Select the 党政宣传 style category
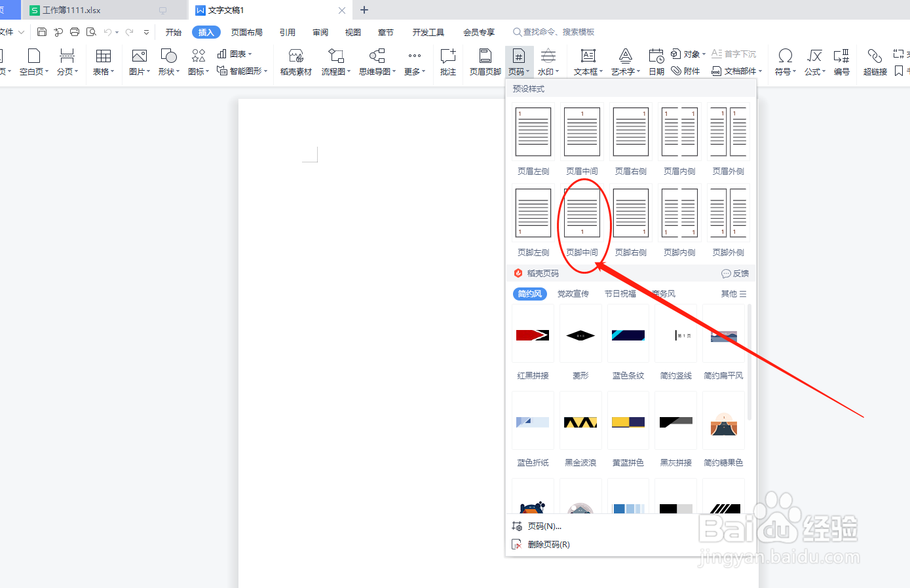 [573, 294]
